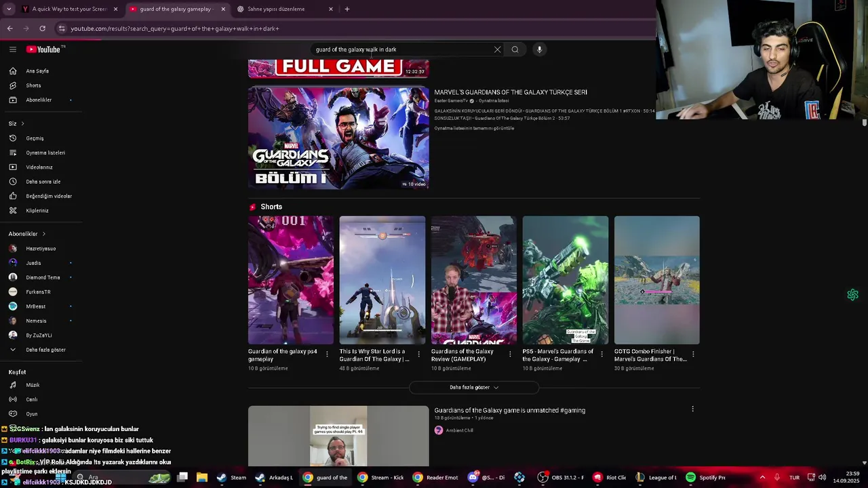This screenshot has width=868, height=488.
Task: Reload the page in the browser
Action: click(42, 28)
